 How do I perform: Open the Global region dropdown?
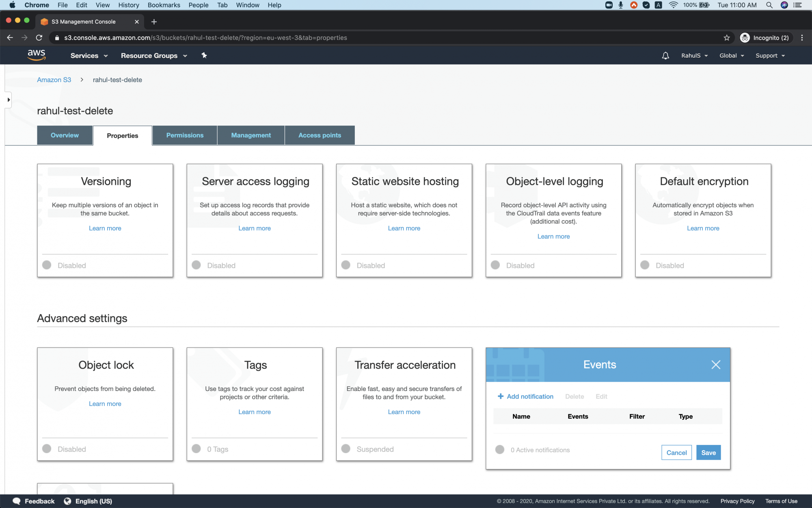(x=731, y=55)
